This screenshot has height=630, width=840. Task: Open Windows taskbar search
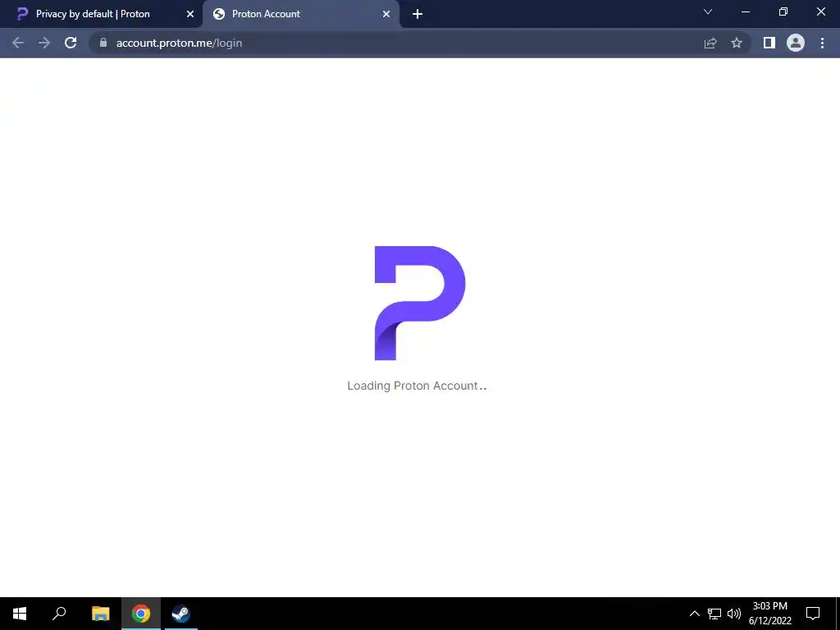pyautogui.click(x=59, y=614)
